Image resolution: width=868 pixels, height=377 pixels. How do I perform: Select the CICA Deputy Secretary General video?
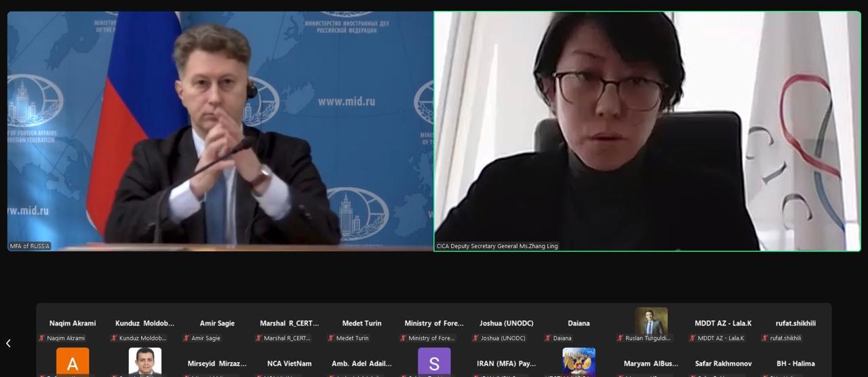647,130
